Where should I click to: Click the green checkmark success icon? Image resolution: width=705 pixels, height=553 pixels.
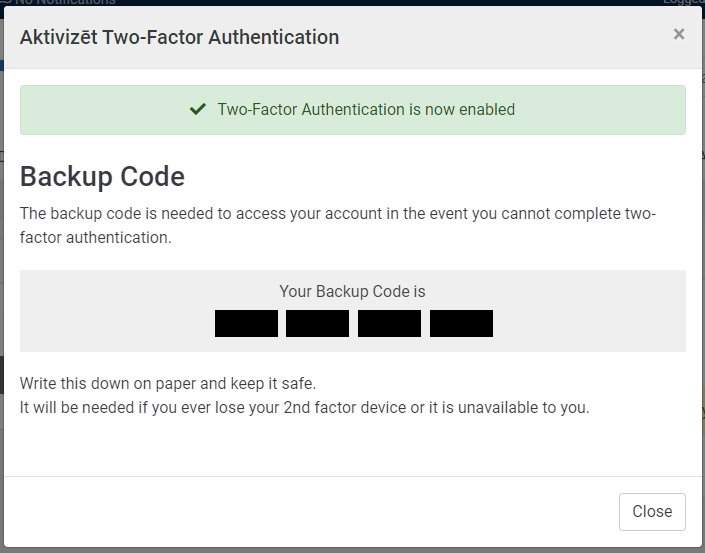coord(198,109)
